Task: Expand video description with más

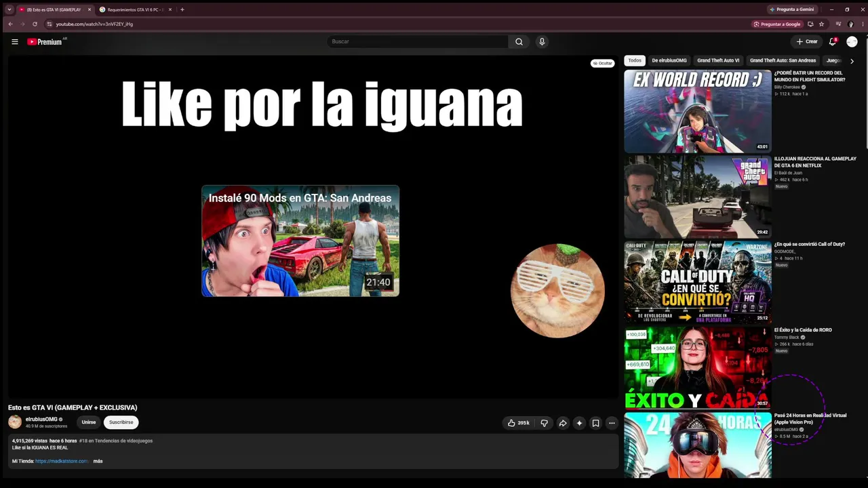Action: tap(98, 461)
